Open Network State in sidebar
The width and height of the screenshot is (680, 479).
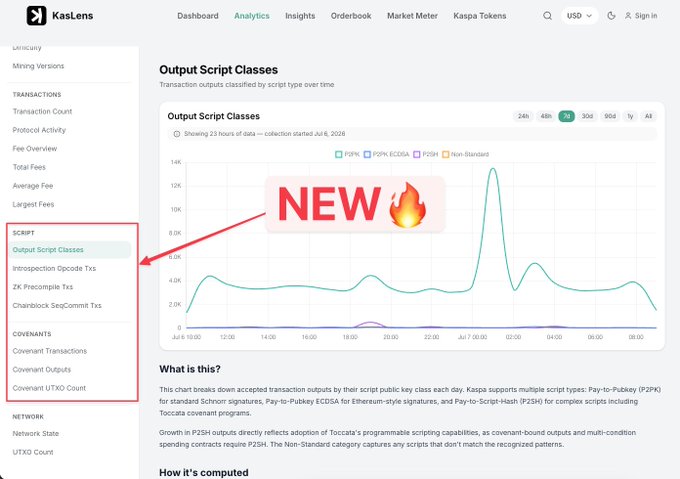click(36, 433)
